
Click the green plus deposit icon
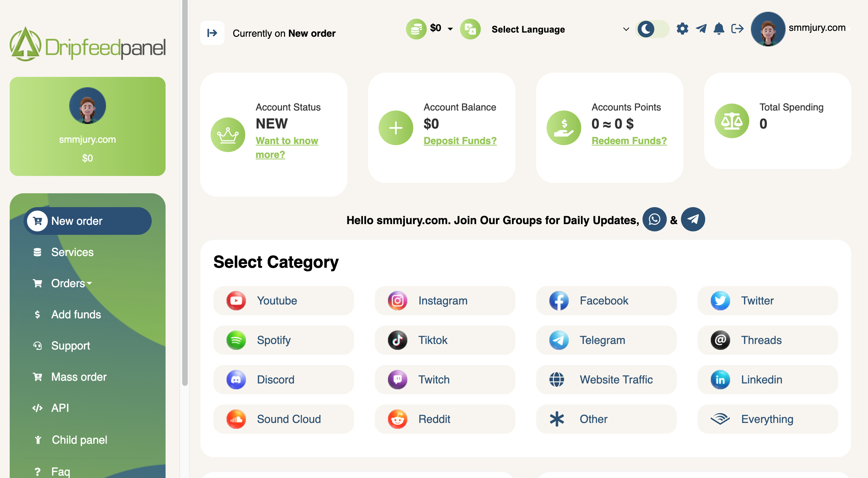[x=396, y=128]
